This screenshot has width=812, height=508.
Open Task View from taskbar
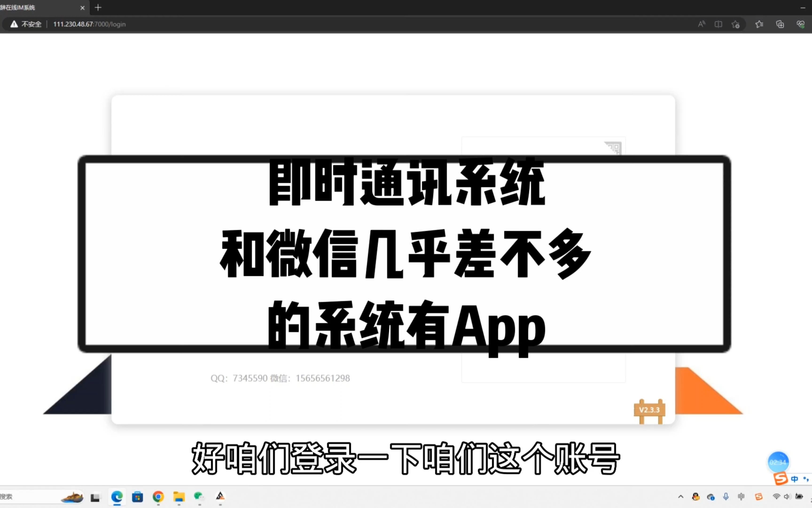coord(95,497)
